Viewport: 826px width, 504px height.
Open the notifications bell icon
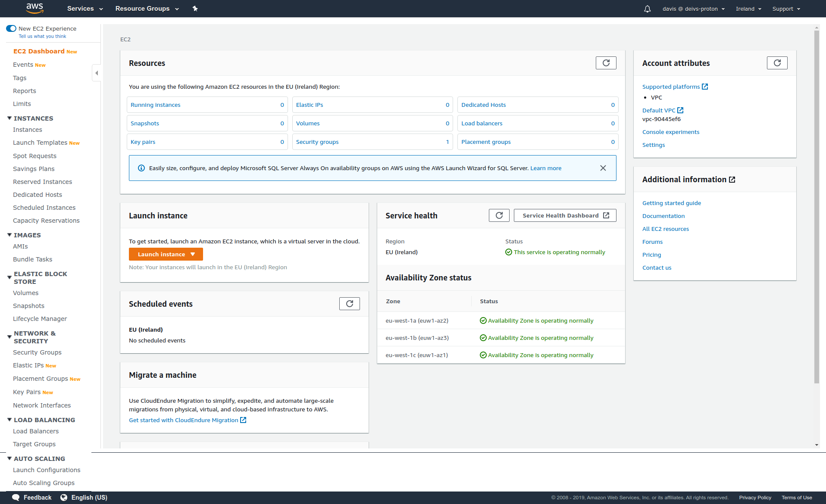[x=647, y=9]
